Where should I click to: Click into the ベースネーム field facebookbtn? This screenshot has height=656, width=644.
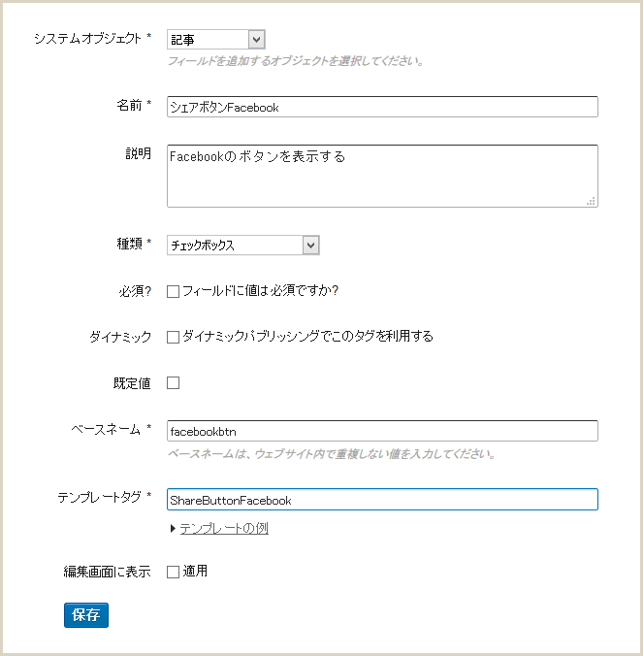coord(382,431)
